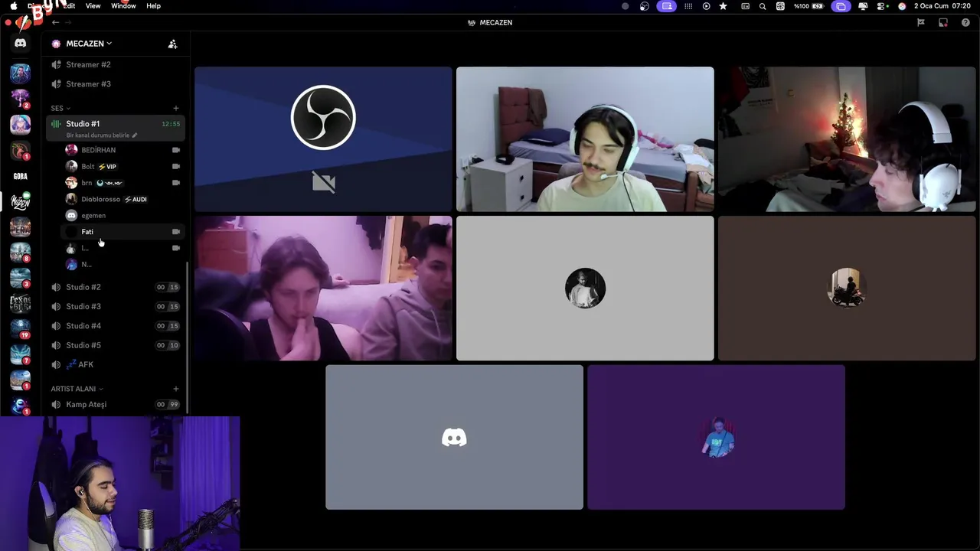Open the dotted grid menu bar icon

tap(688, 6)
